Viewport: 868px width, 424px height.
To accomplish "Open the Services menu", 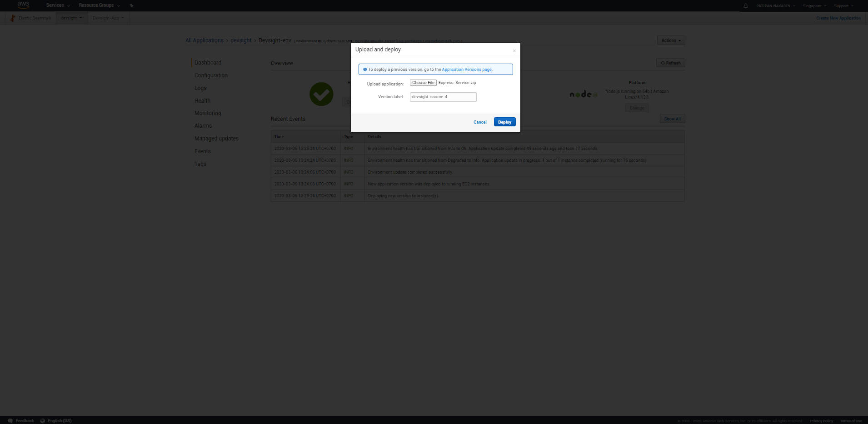I will click(55, 5).
